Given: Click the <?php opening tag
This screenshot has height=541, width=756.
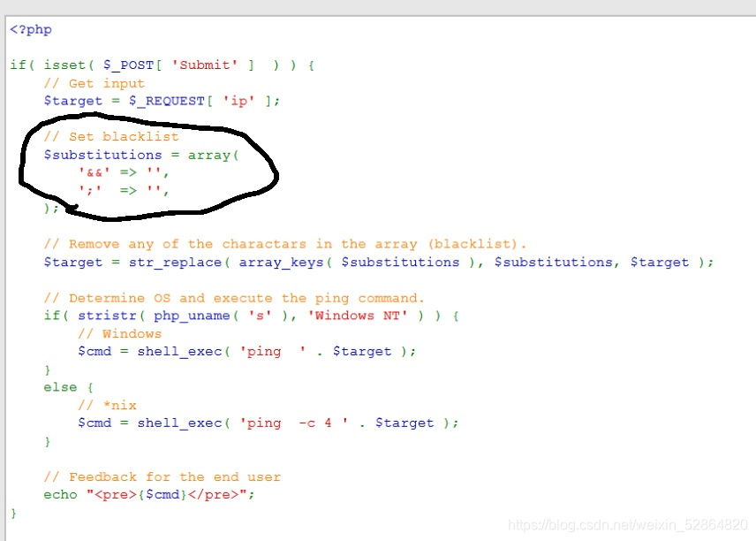Looking at the screenshot, I should [x=30, y=29].
